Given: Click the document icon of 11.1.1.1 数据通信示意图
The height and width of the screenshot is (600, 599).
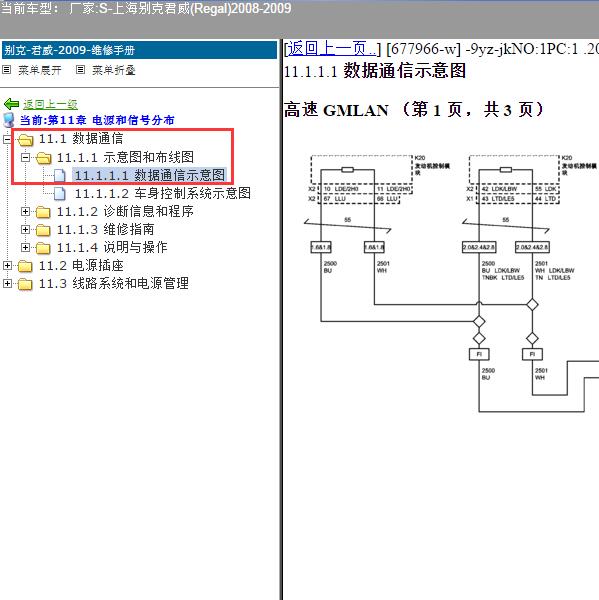Looking at the screenshot, I should pyautogui.click(x=60, y=176).
